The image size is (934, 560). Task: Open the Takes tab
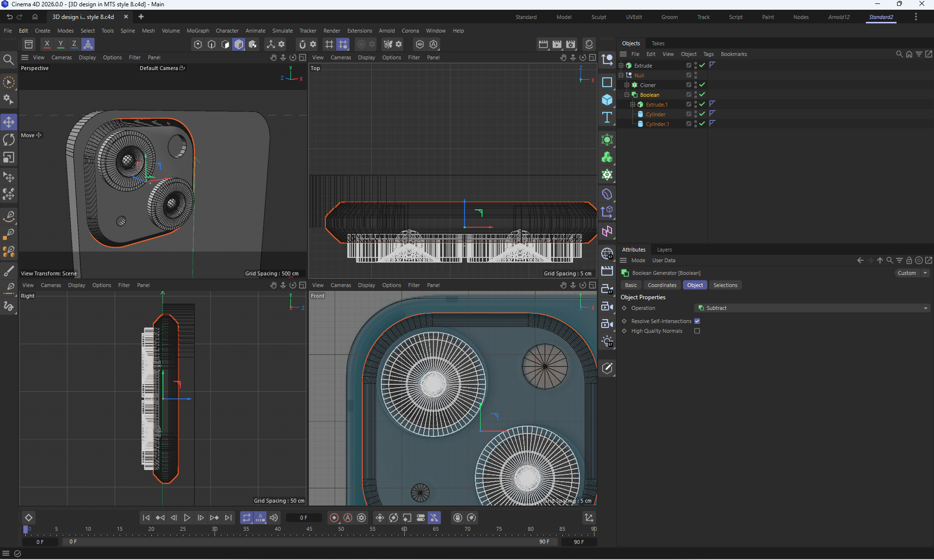[x=658, y=43]
